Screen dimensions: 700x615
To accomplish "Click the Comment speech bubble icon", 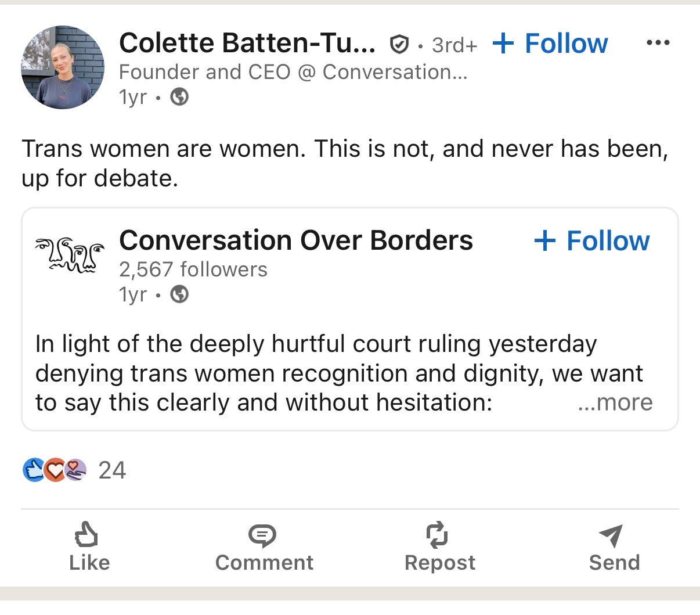I will click(262, 535).
